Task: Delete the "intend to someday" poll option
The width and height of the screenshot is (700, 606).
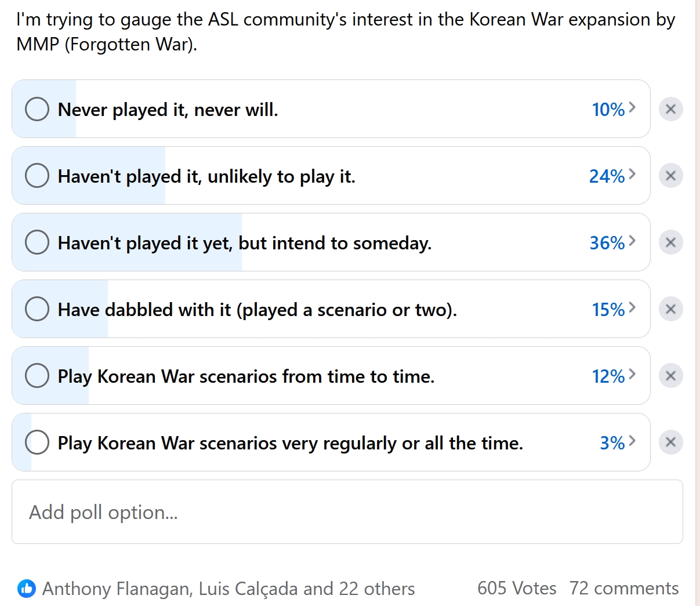Action: [x=670, y=242]
